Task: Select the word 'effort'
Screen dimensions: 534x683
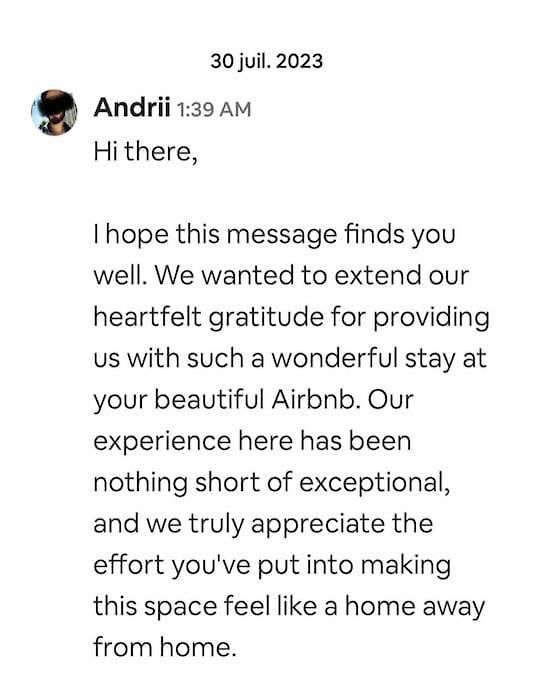Action: coord(128,565)
